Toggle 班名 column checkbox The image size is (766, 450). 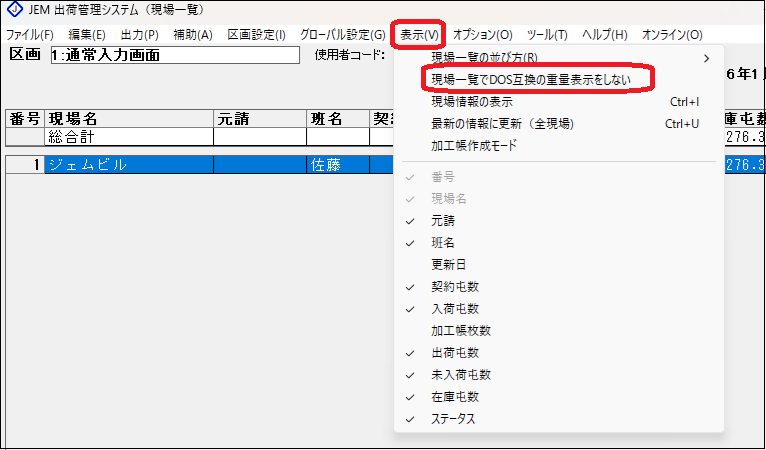click(443, 243)
